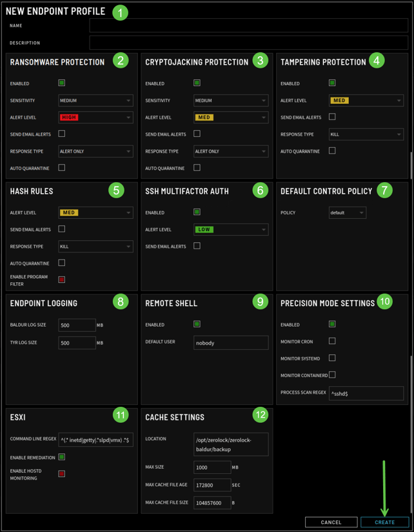The image size is (414, 532).
Task: Open Hash Rules Alert Level dropdown
Action: point(95,212)
